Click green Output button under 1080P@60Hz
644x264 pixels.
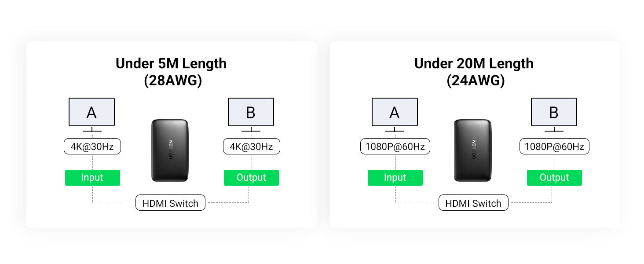coord(554,178)
